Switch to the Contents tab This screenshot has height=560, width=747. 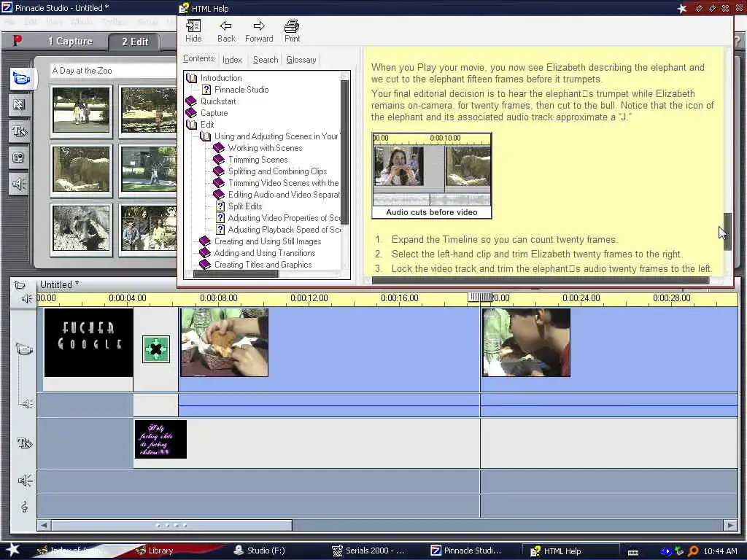[198, 58]
